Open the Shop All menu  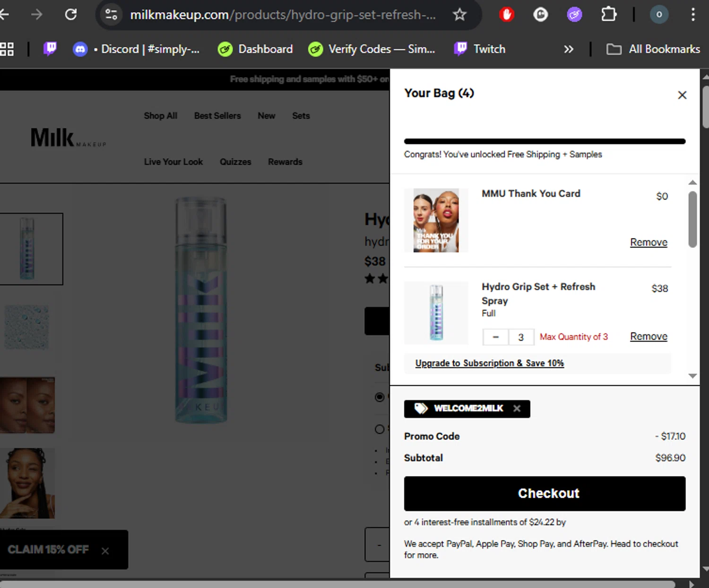point(160,116)
